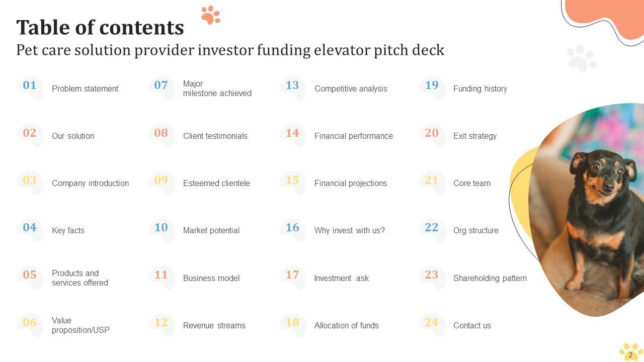Select the pitch deck subtitle text
644x362 pixels.
click(230, 50)
